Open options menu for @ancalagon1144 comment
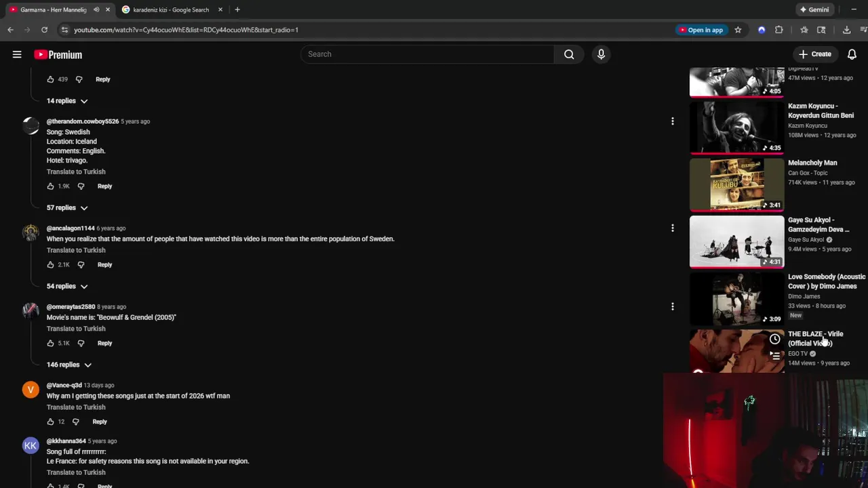868x488 pixels. pos(672,228)
